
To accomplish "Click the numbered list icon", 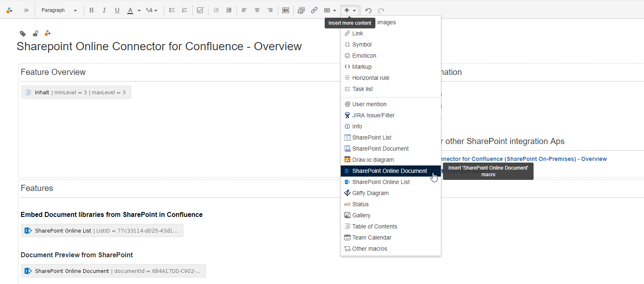I will coord(185,10).
